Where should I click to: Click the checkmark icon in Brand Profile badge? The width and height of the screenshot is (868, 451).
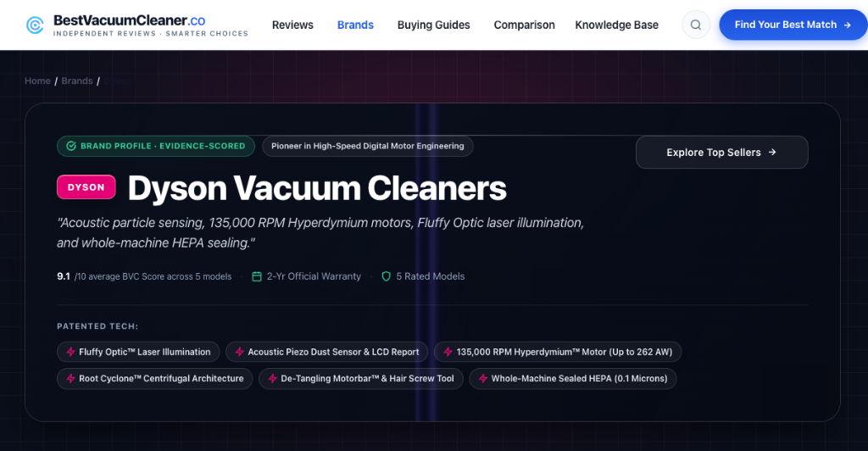[x=71, y=146]
